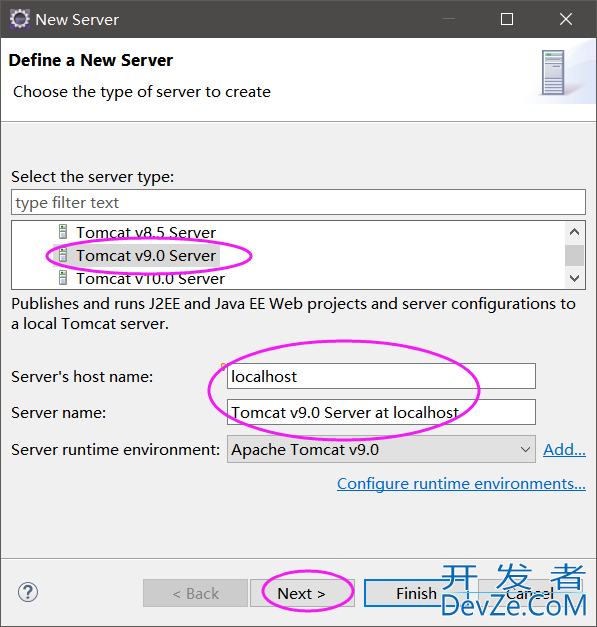The width and height of the screenshot is (597, 627).
Task: Open the Add... runtime link
Action: 564,449
